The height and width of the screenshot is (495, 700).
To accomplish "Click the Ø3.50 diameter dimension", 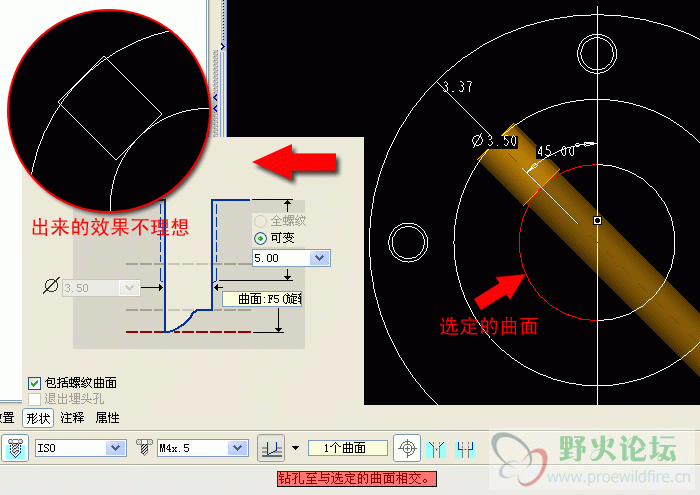I will pos(494,141).
